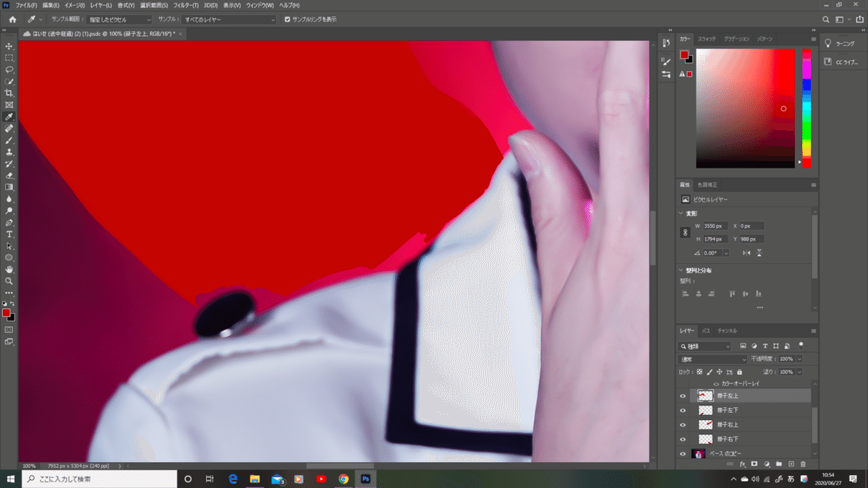This screenshot has height=488, width=868.
Task: Open サンプル dropdown すべてのレイヤー
Action: pyautogui.click(x=229, y=20)
